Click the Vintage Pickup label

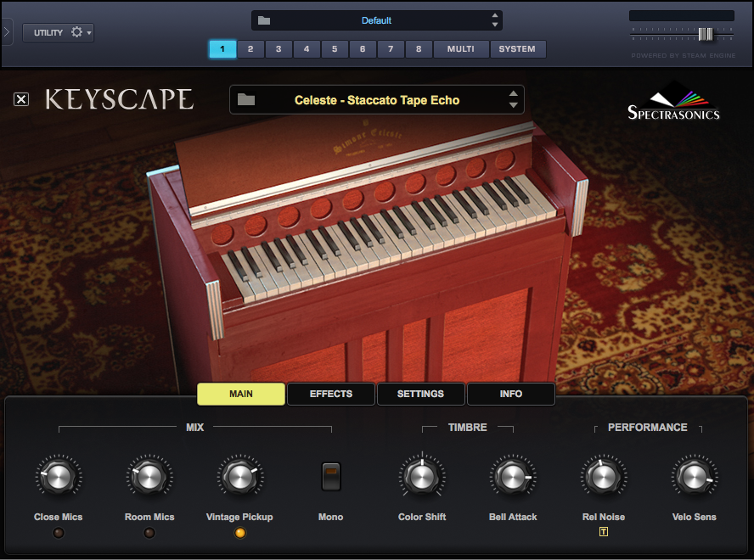click(x=239, y=517)
